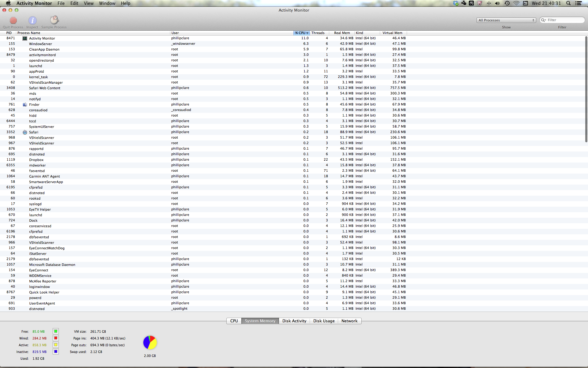This screenshot has height=368, width=588.
Task: Switch to the CPU tab
Action: (234, 321)
